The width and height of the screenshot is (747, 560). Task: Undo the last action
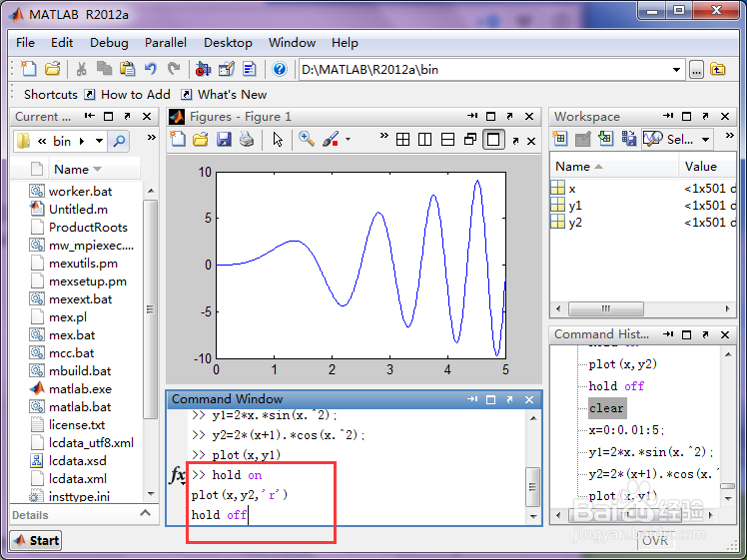[151, 70]
